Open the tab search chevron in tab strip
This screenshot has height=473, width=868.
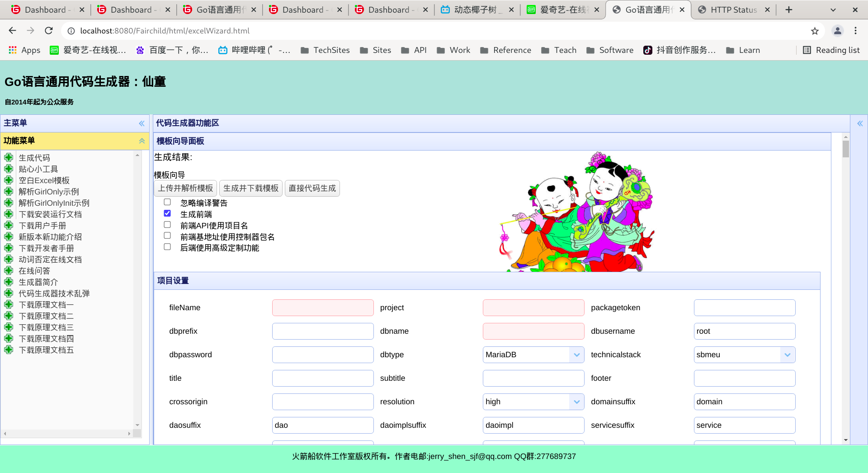click(833, 9)
